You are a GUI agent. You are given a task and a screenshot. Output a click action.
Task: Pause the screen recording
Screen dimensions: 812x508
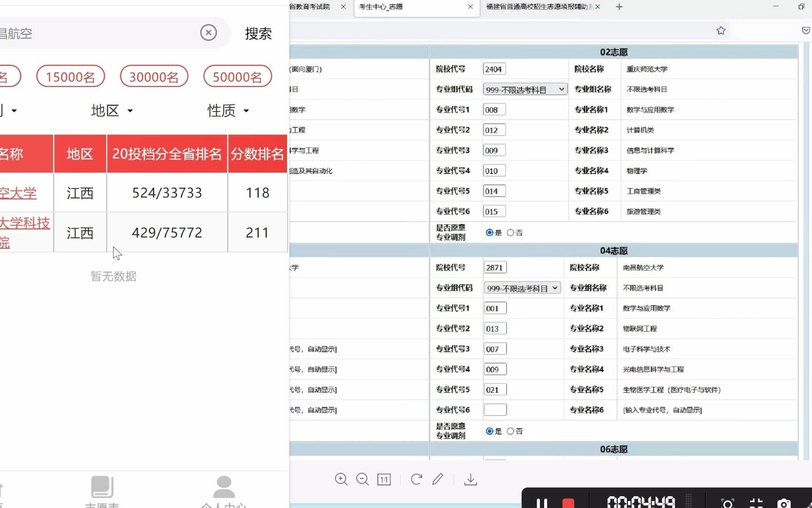(542, 503)
